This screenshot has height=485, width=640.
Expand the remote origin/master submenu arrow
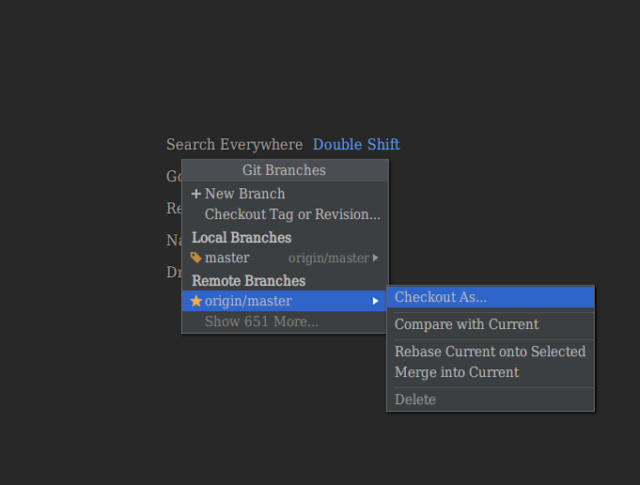pos(376,301)
